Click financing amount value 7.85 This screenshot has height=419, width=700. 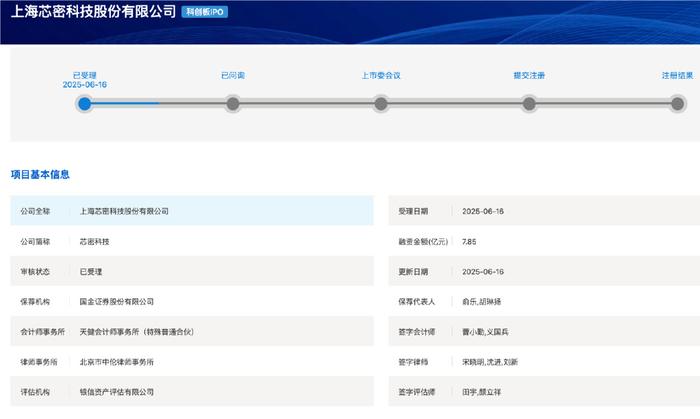tap(469, 241)
